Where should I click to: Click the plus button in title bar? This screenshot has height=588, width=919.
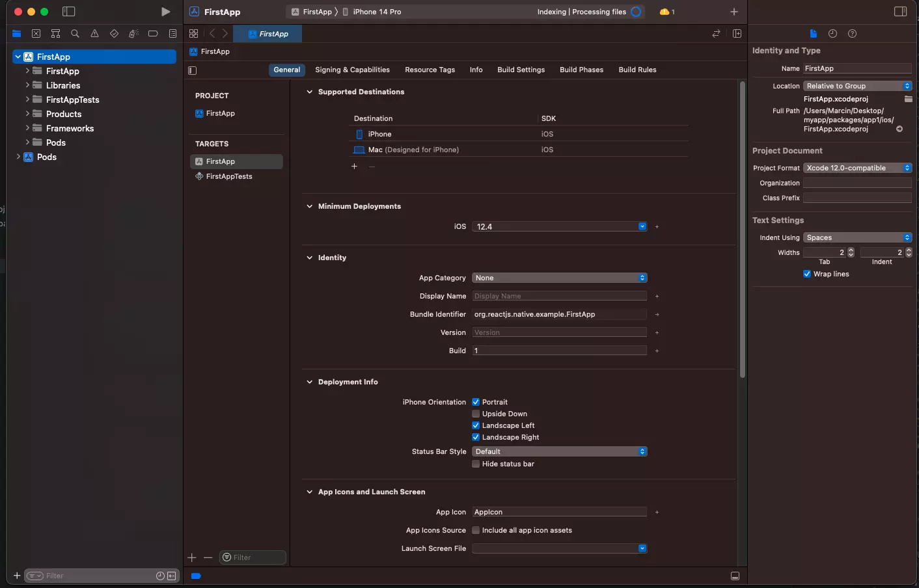point(734,12)
